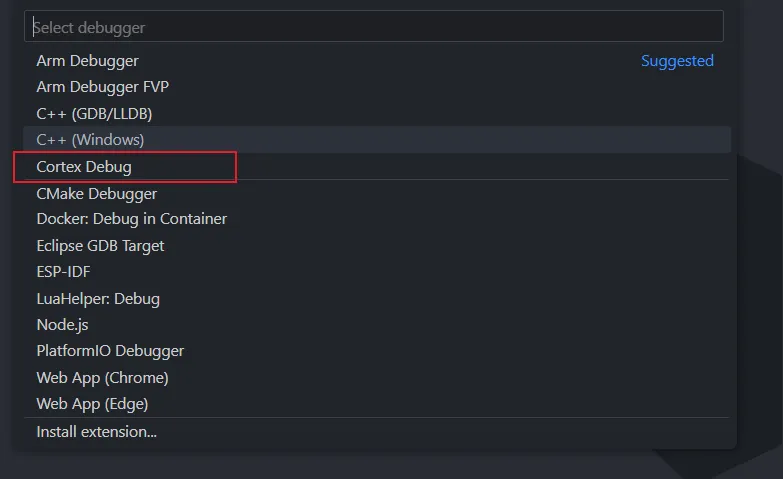The image size is (783, 479).
Task: Pick C++ (GDB/LLDB) debugger
Action: [x=94, y=114]
